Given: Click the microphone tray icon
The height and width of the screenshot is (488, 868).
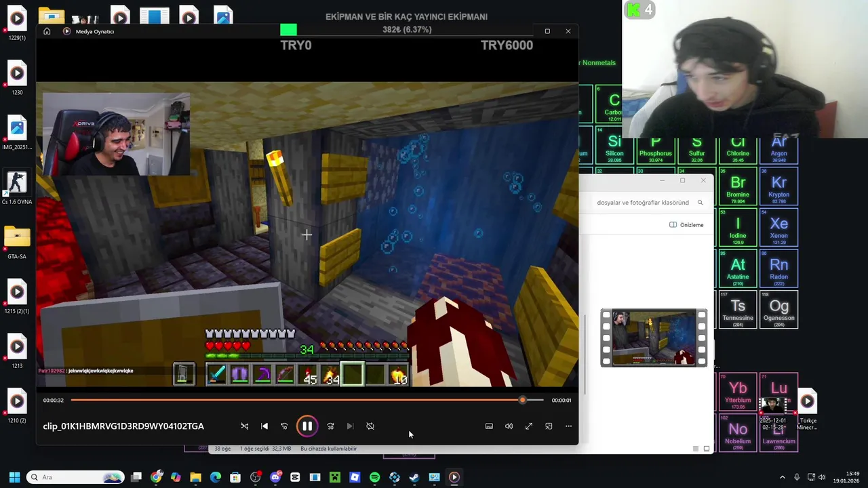Looking at the screenshot, I should click(797, 477).
